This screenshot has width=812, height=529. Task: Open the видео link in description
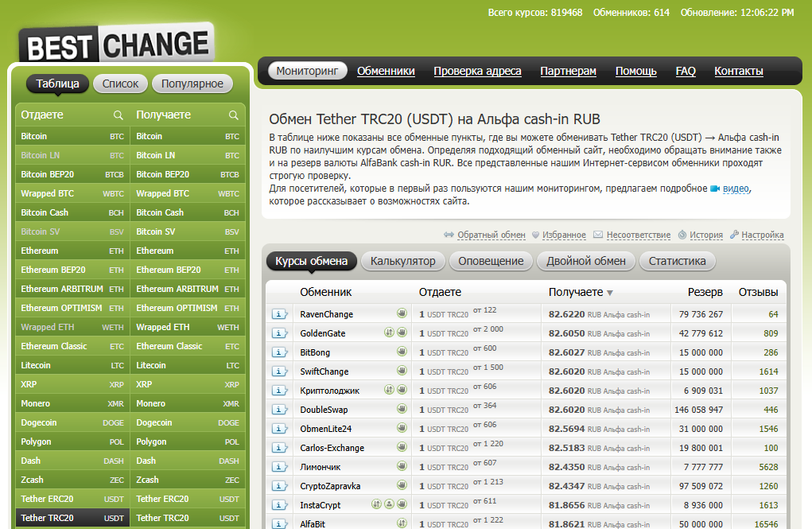click(x=736, y=189)
